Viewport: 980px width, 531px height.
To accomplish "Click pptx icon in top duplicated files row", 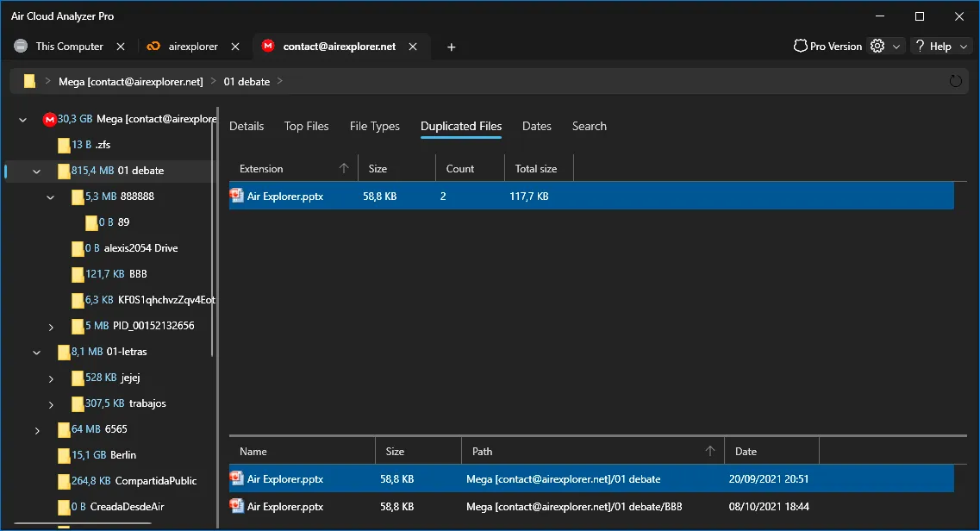I will tap(236, 196).
